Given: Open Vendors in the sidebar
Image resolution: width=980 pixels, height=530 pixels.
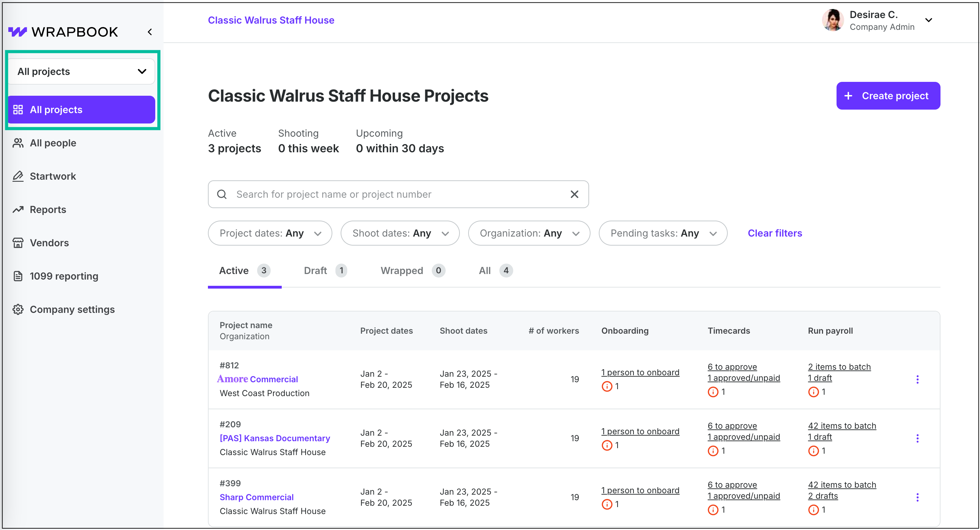Looking at the screenshot, I should [x=41, y=243].
